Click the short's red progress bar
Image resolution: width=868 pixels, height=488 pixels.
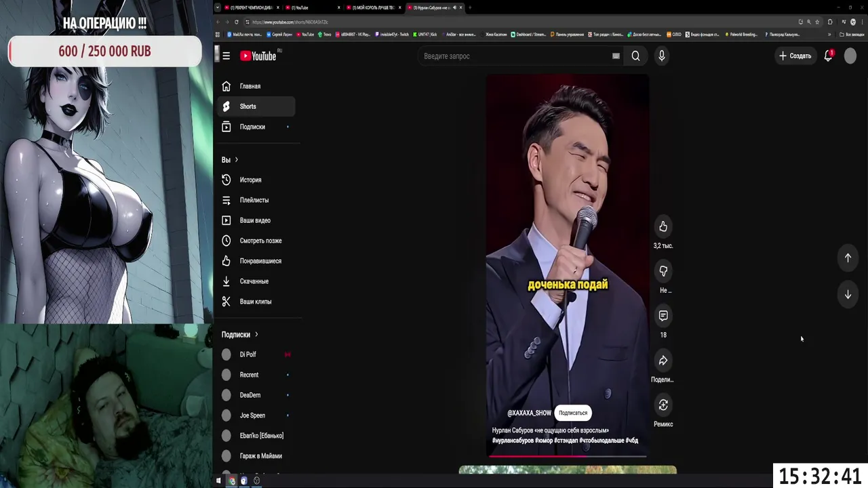(x=568, y=456)
